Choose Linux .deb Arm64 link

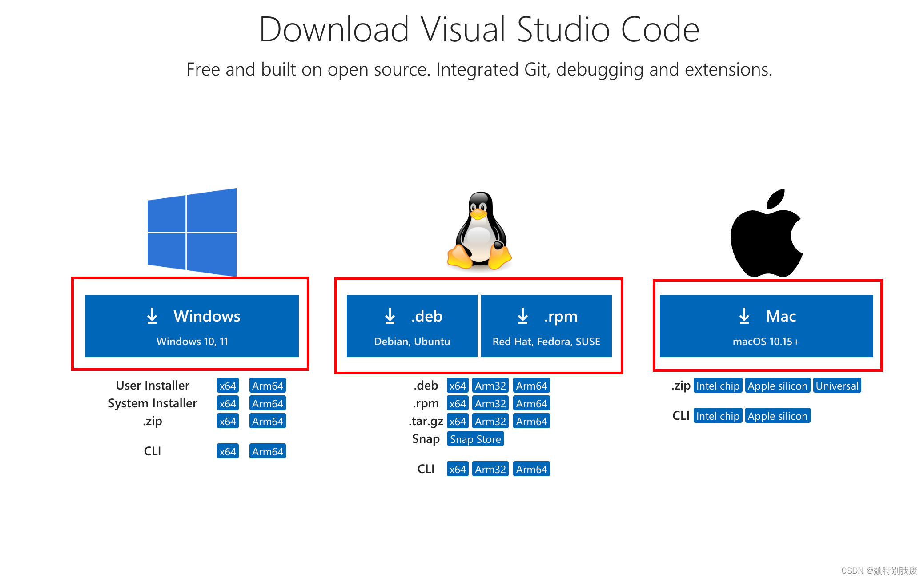[x=532, y=386]
